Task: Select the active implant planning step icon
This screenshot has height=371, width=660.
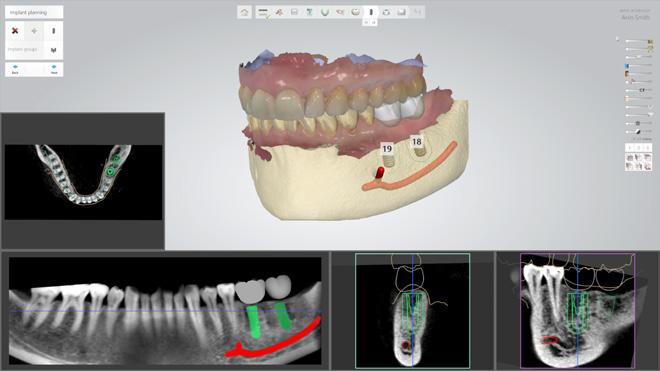Action: click(x=371, y=12)
